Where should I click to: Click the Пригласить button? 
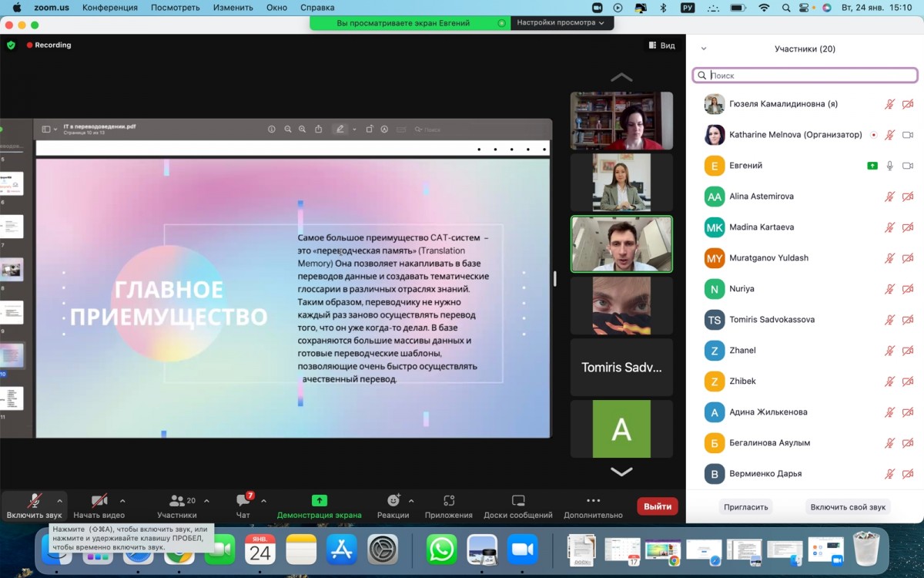click(x=746, y=507)
